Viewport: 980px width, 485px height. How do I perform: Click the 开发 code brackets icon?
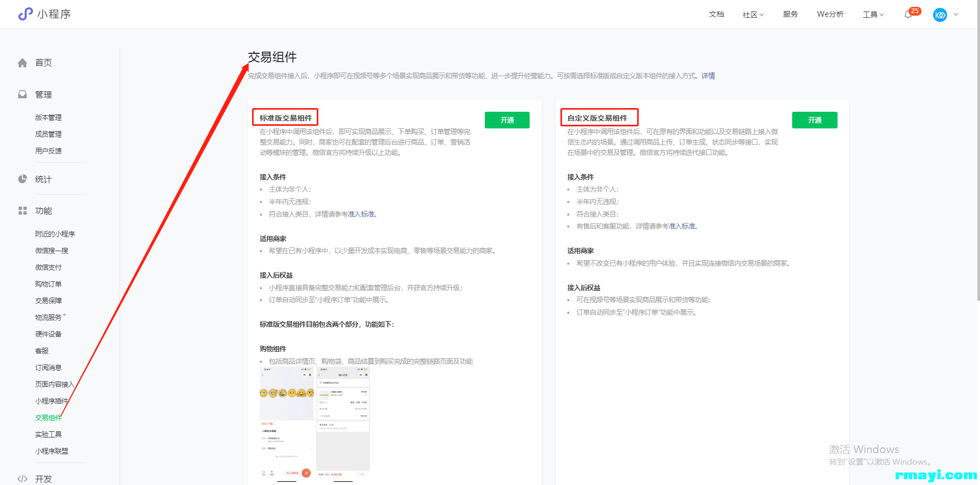pyautogui.click(x=22, y=479)
